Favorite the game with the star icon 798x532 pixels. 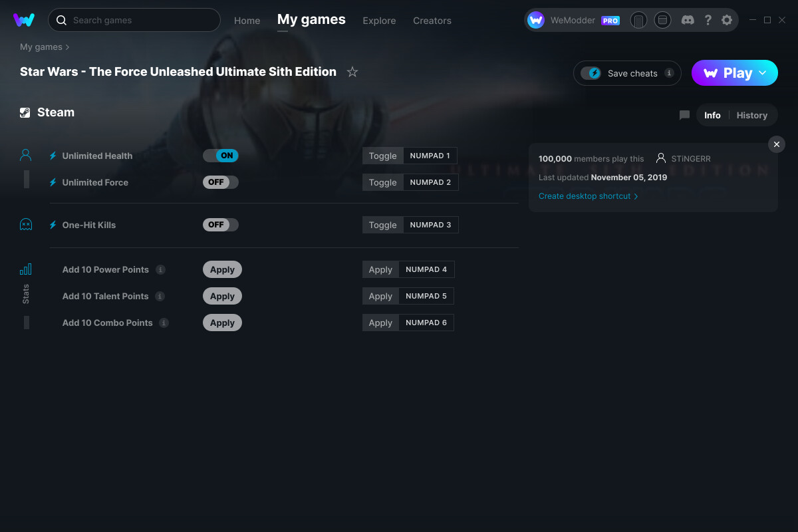point(352,72)
